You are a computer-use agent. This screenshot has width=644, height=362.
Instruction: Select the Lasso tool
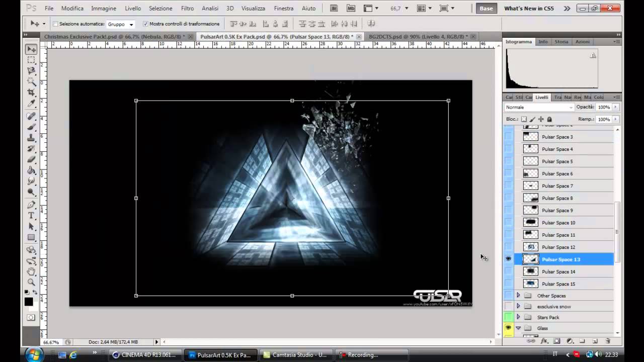[x=31, y=70]
